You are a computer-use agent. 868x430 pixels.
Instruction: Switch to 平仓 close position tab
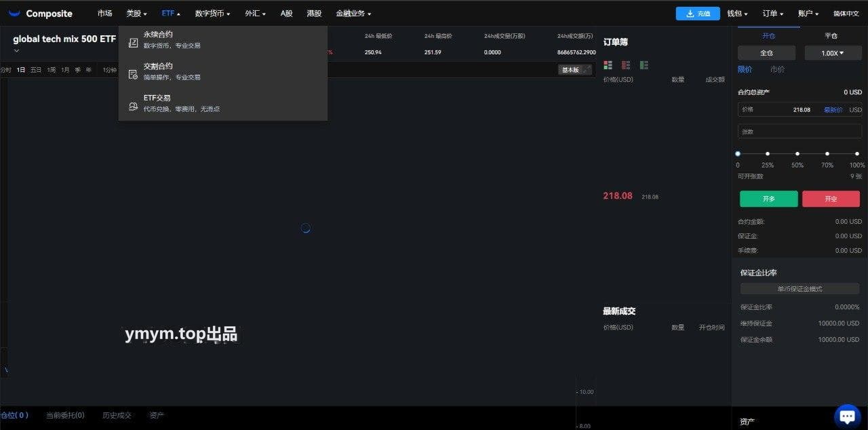[x=831, y=36]
